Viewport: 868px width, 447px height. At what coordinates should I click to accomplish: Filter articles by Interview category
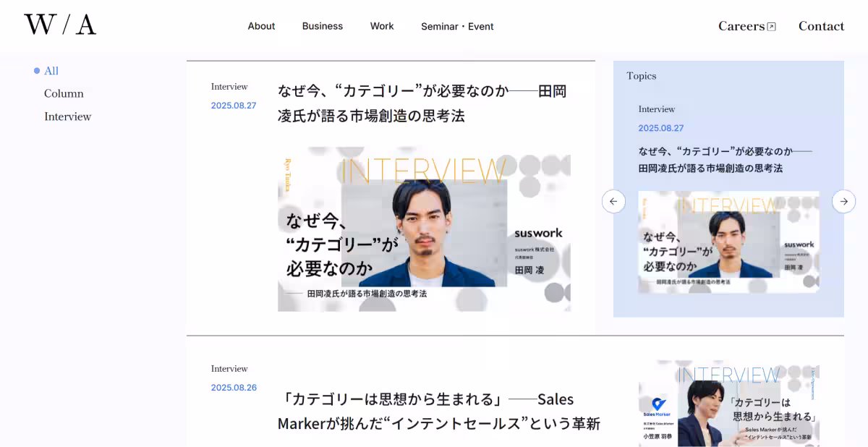tap(67, 116)
